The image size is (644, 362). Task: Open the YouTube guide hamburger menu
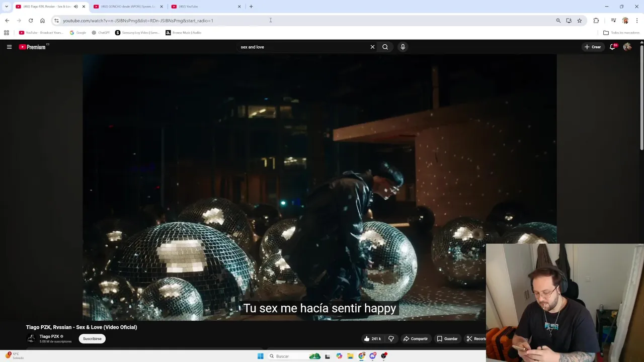tap(9, 47)
